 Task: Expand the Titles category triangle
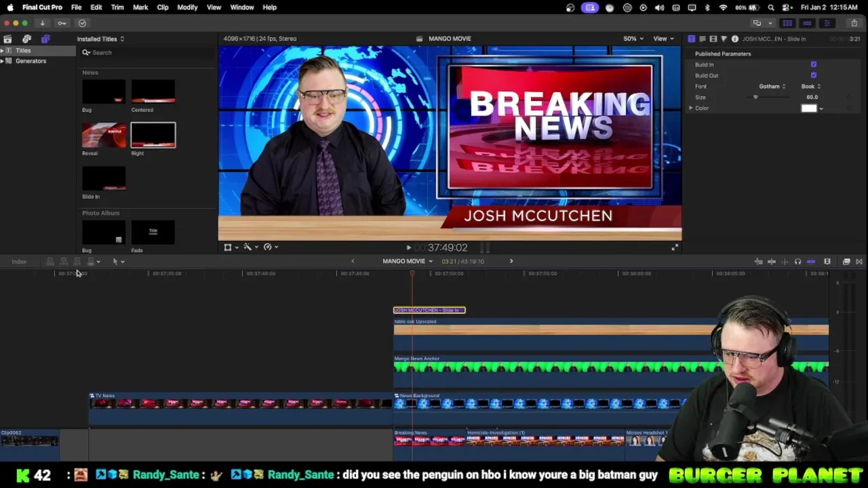[2, 50]
